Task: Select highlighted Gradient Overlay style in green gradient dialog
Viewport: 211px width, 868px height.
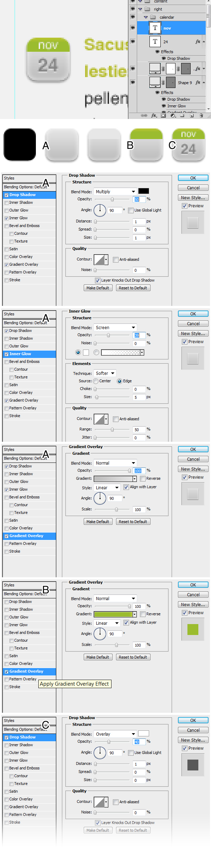Action: pos(29,671)
